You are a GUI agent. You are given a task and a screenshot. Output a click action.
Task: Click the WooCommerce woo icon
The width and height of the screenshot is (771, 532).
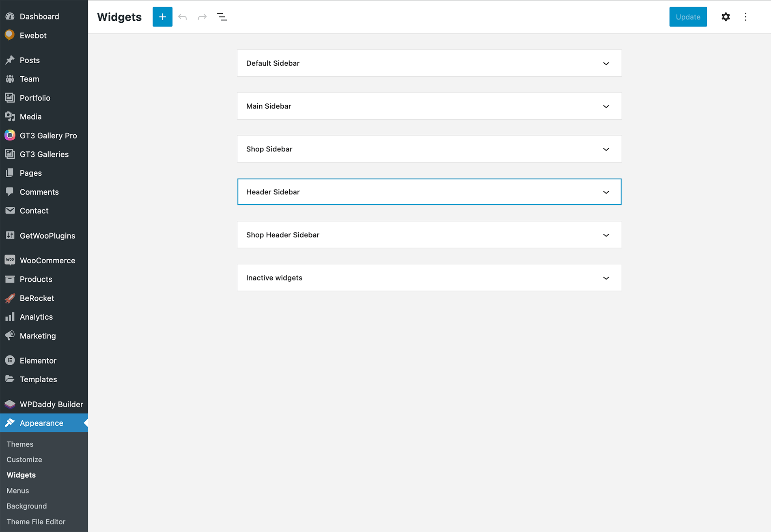pyautogui.click(x=10, y=260)
